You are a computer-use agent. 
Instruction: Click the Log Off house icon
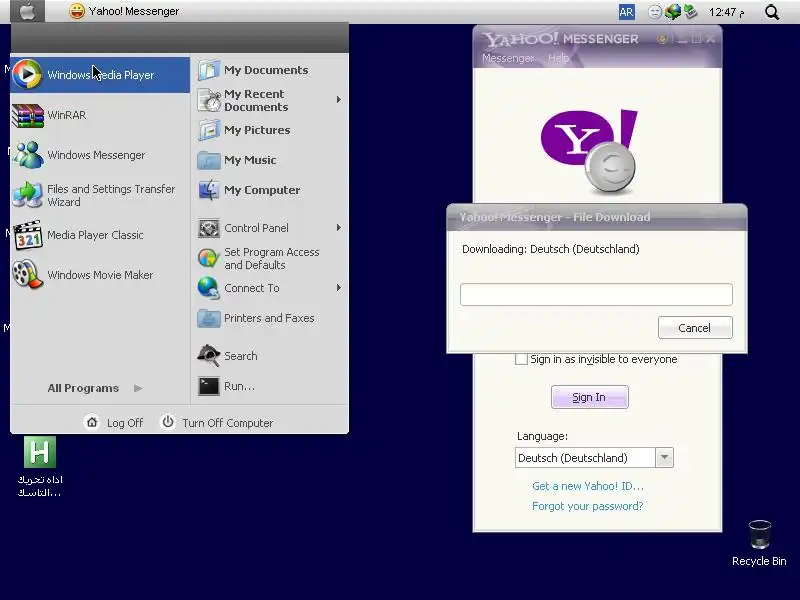[92, 422]
